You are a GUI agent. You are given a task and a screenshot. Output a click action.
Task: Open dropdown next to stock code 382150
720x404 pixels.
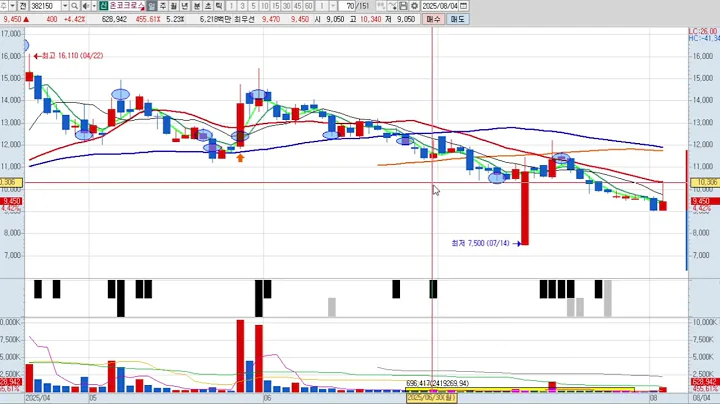pyautogui.click(x=65, y=6)
